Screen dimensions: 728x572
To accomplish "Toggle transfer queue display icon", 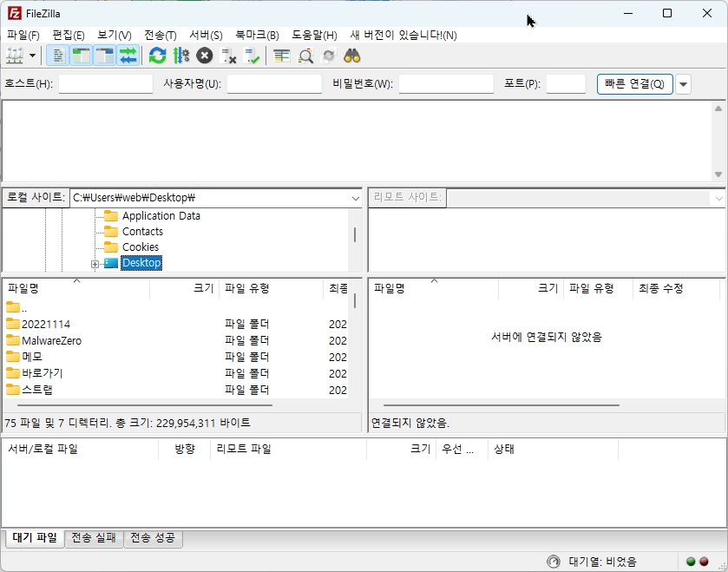I will tap(128, 56).
